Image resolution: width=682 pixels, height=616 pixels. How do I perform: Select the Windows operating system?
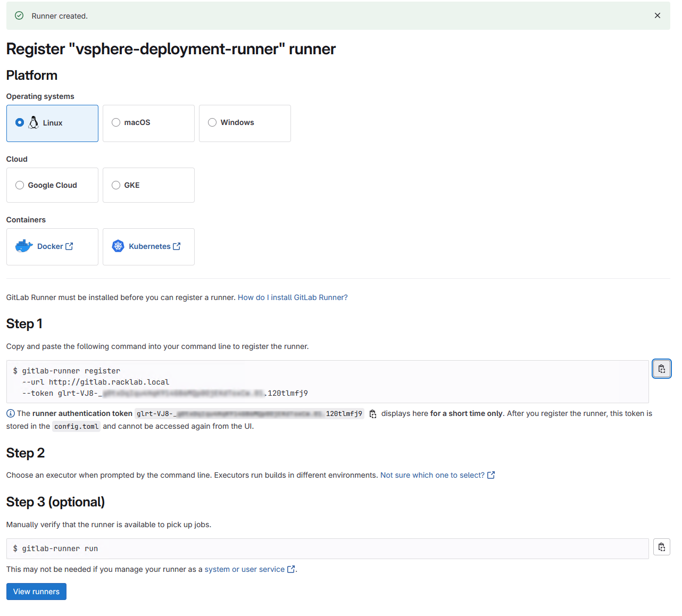[212, 122]
